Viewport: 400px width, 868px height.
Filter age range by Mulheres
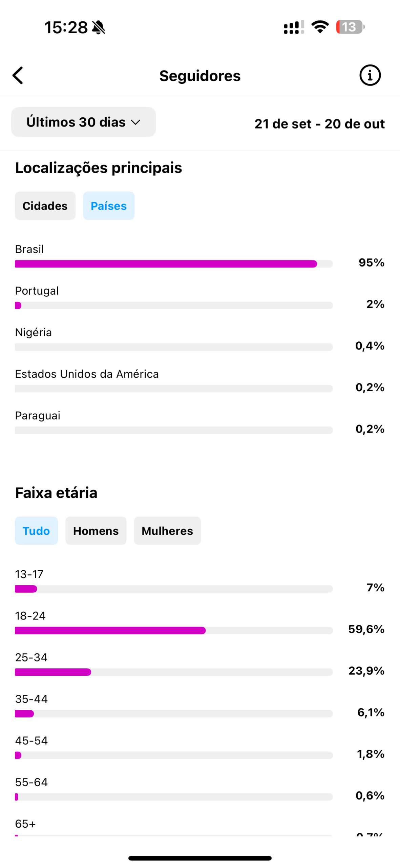pyautogui.click(x=167, y=531)
